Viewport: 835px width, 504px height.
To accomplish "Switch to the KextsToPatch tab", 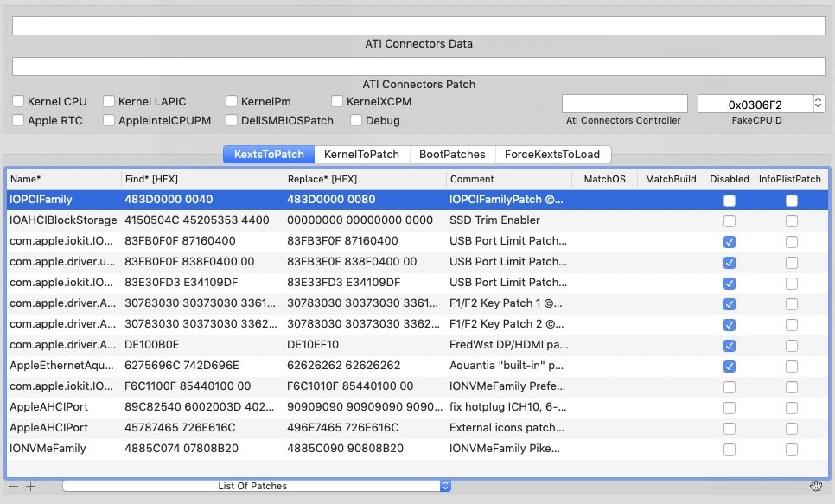I will 269,155.
